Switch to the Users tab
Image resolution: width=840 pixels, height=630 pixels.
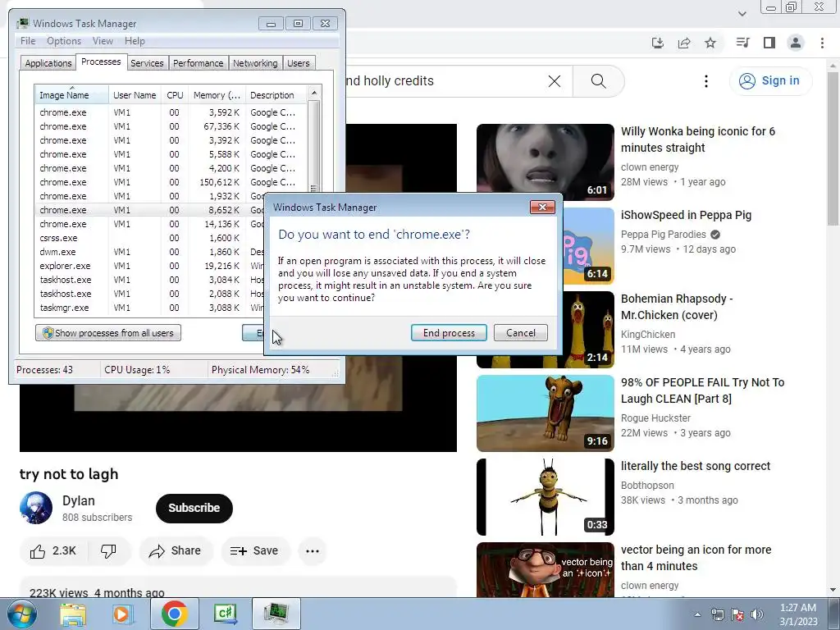298,63
